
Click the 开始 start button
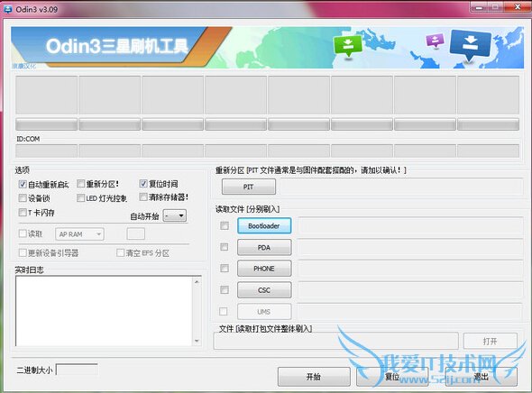tap(314, 377)
